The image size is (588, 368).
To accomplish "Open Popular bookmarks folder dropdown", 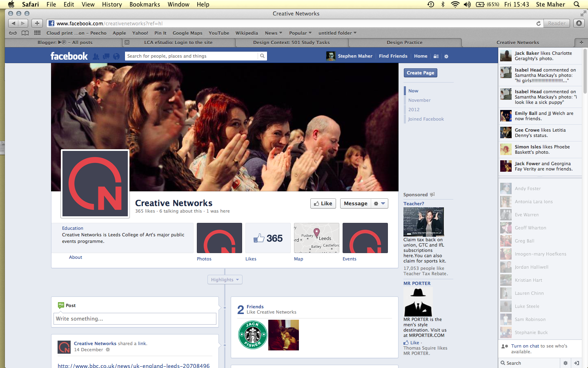I will [300, 33].
